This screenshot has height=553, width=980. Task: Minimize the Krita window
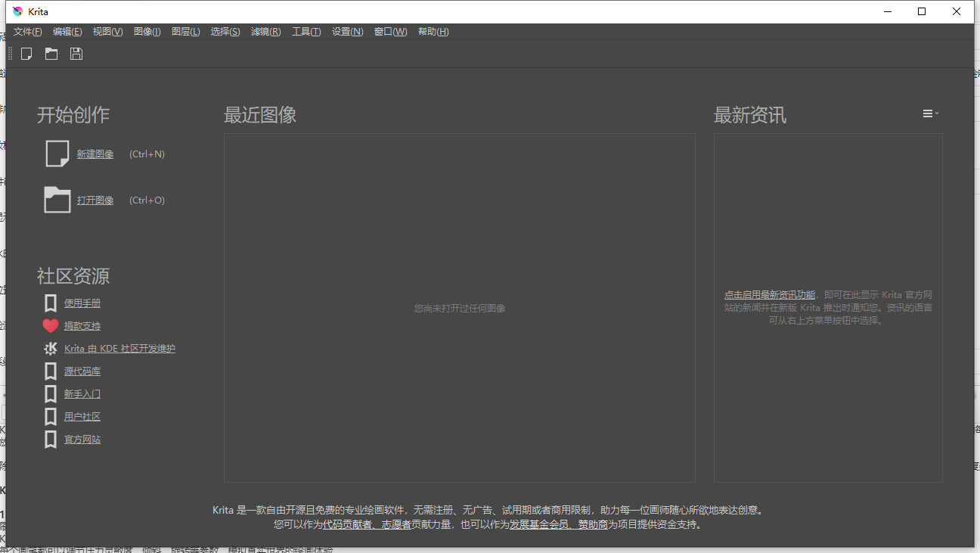[888, 11]
